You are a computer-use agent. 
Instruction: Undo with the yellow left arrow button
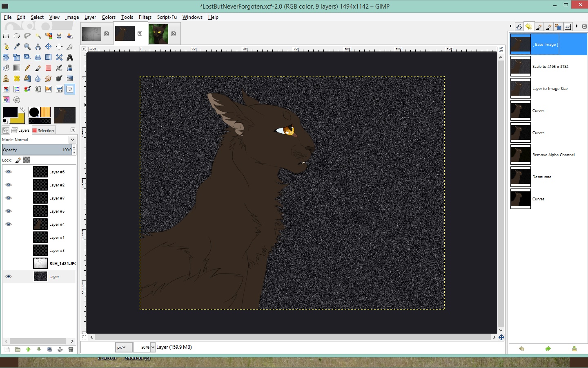tap(522, 349)
